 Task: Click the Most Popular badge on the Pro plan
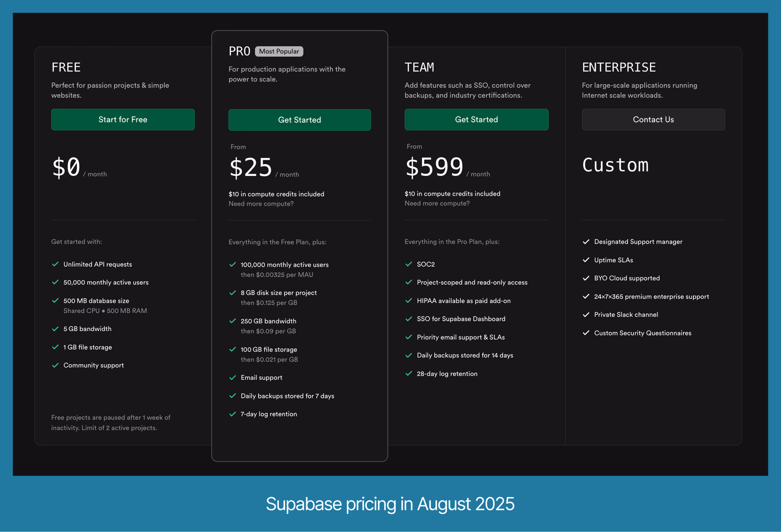(x=279, y=51)
